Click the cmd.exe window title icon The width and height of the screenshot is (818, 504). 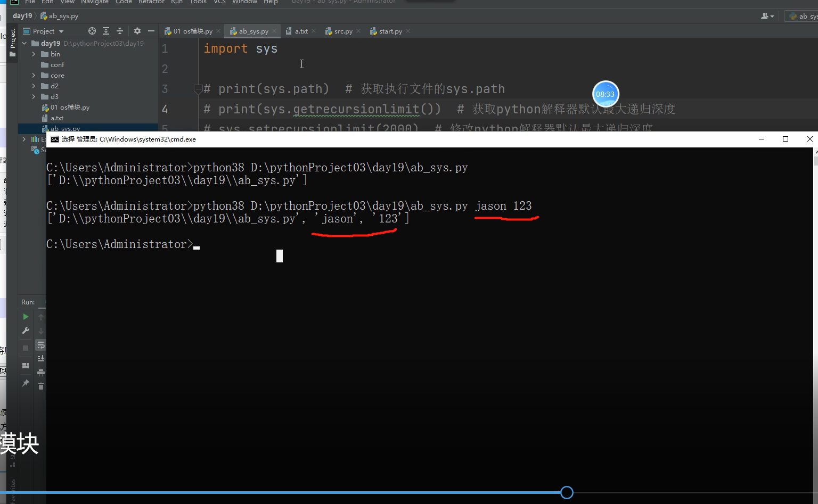(55, 139)
